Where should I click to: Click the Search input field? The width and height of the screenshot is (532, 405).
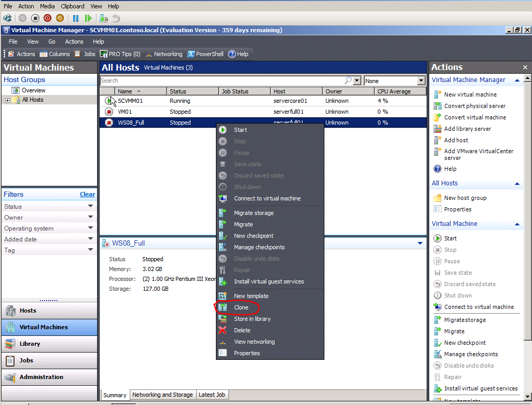222,80
